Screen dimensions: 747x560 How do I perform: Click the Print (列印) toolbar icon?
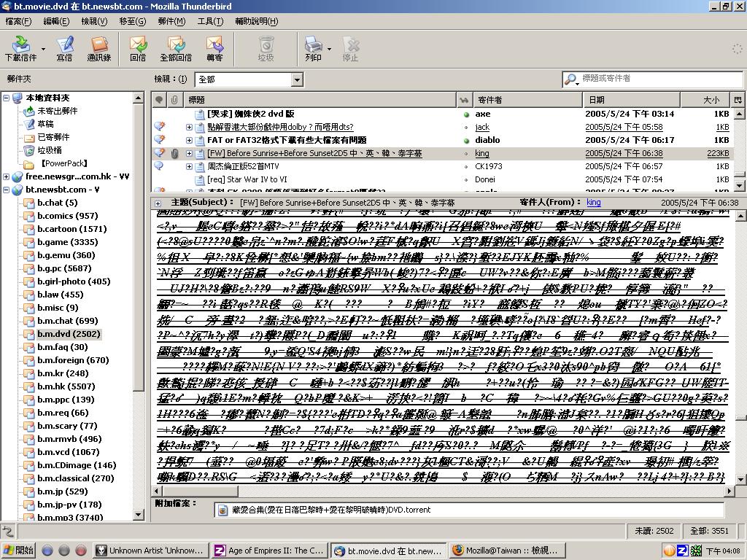click(312, 46)
